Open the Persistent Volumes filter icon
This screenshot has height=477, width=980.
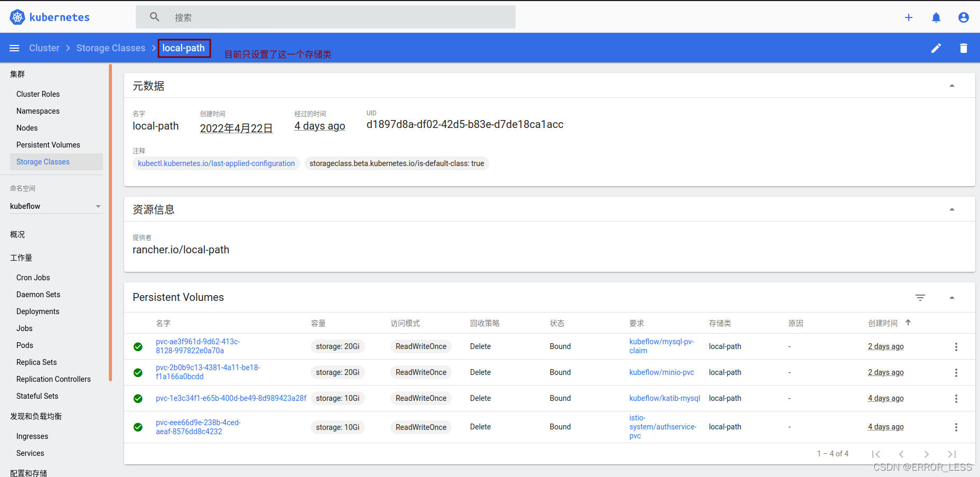tap(920, 298)
